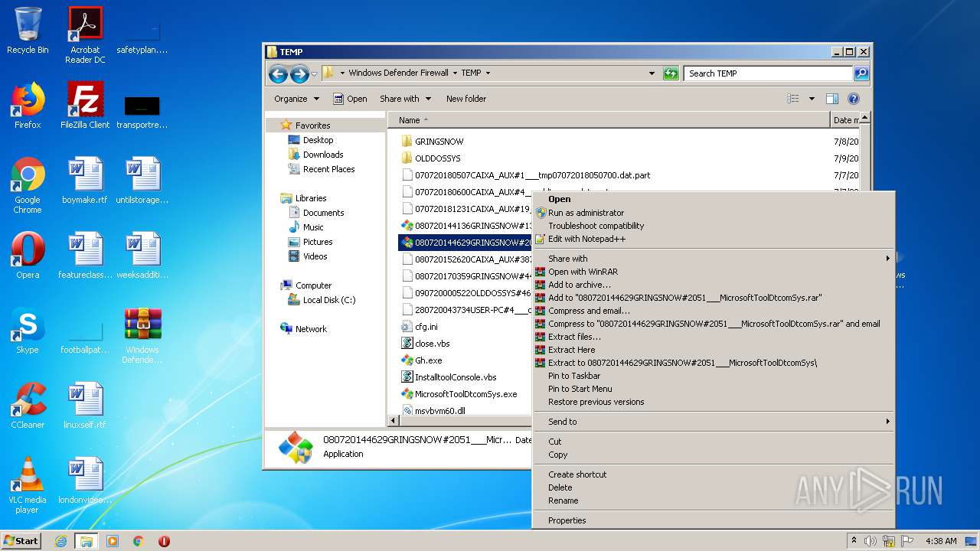980x551 pixels.
Task: Change view using the Views icon
Action: 793,99
